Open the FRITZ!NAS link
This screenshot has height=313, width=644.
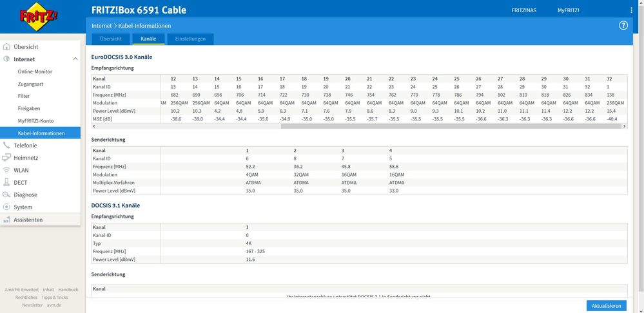(523, 10)
